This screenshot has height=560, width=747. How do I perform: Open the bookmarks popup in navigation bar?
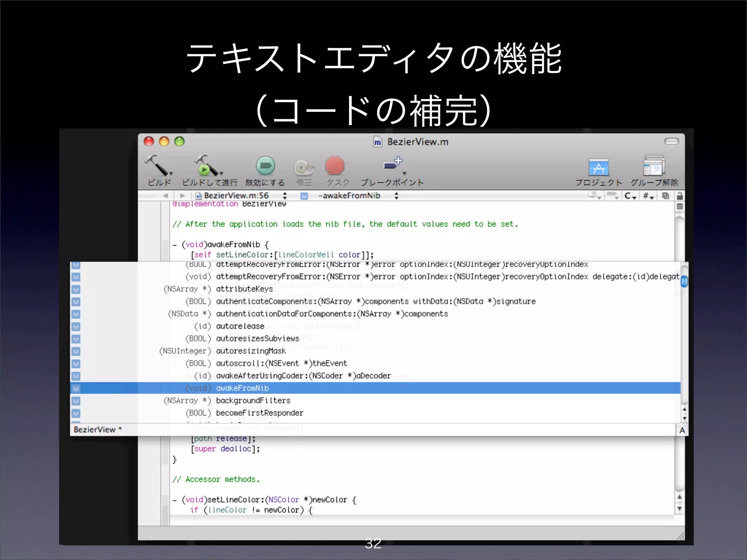(x=595, y=196)
